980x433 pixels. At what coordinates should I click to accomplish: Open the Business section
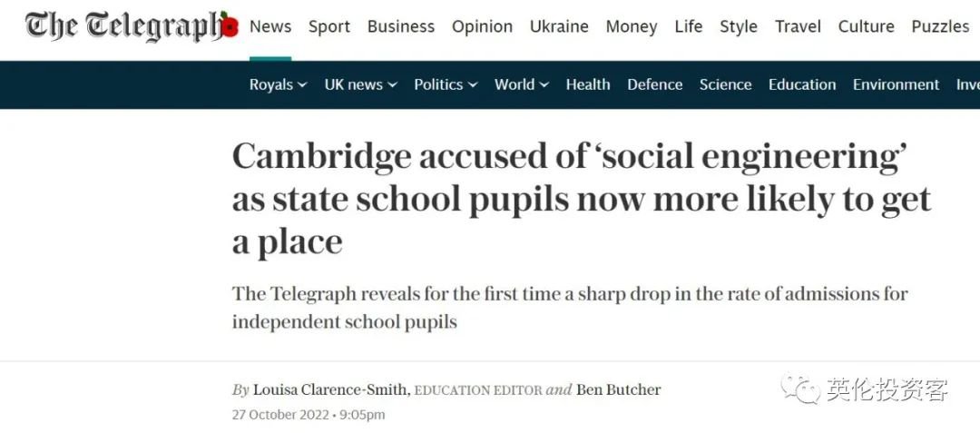[401, 26]
